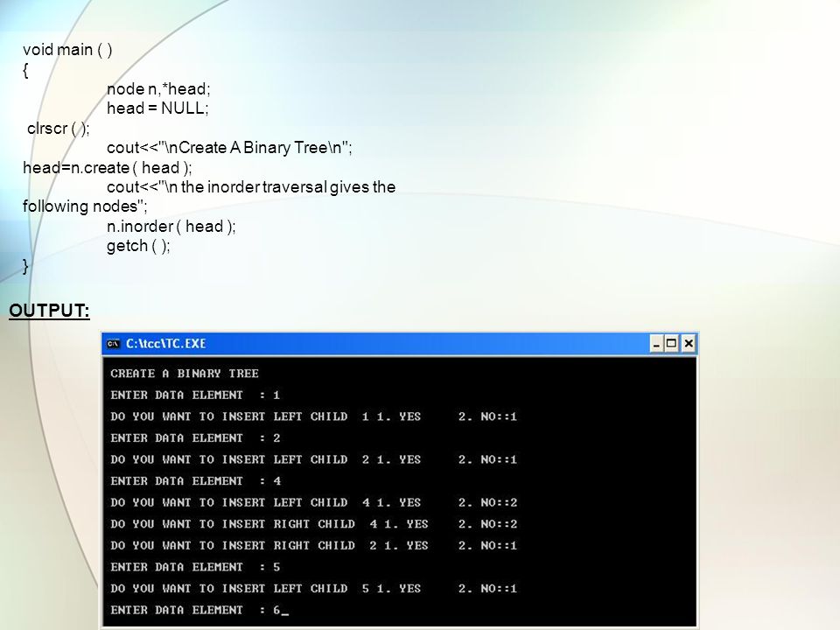Click 'INSERT RIGHT CHILD 4' console line

(313, 524)
